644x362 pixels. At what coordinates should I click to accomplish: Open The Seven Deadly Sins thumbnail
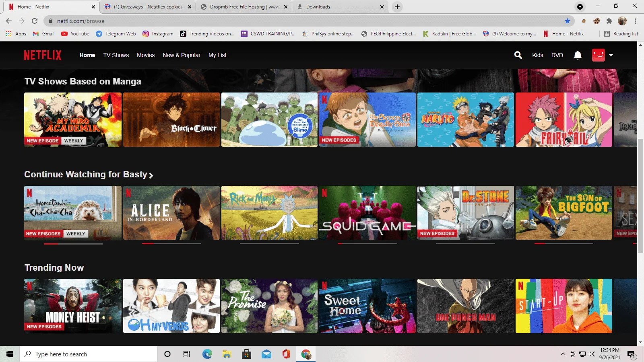pos(367,120)
